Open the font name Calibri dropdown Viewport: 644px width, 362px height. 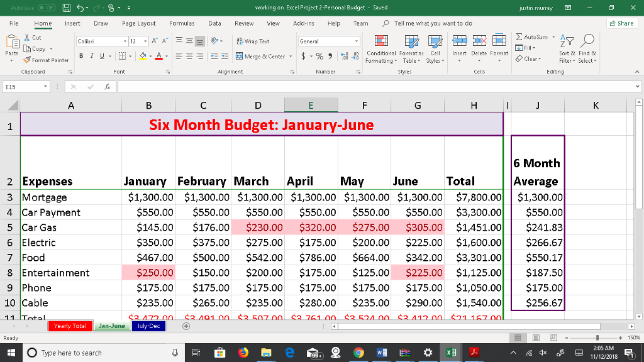pyautogui.click(x=125, y=41)
